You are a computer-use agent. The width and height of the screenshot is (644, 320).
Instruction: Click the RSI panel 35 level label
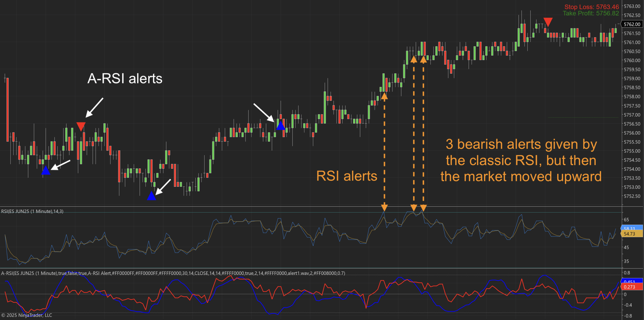tap(626, 261)
